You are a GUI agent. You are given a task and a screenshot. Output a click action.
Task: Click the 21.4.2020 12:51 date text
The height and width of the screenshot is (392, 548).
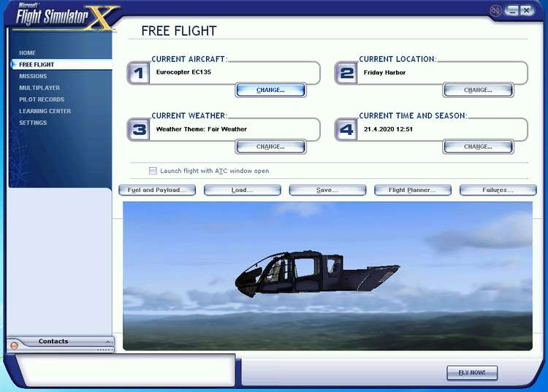[x=388, y=129]
